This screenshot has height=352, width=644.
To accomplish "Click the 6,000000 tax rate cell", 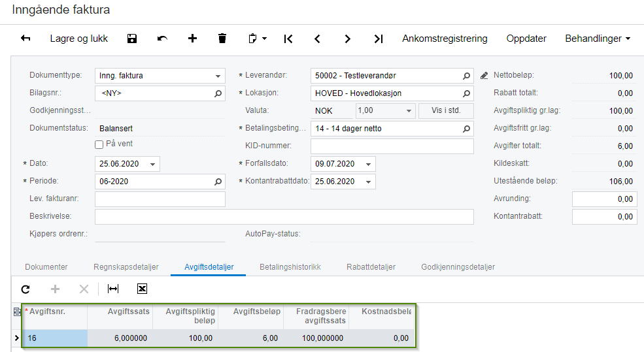I will tap(120, 338).
